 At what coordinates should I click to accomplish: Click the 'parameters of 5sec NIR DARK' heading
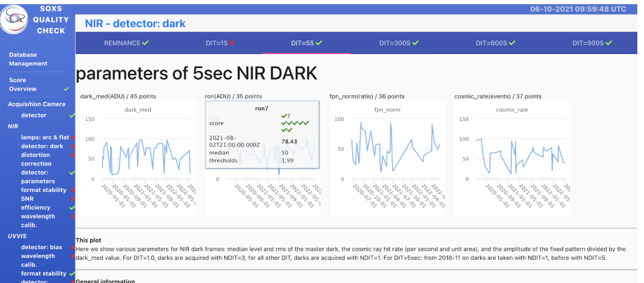[x=196, y=73]
